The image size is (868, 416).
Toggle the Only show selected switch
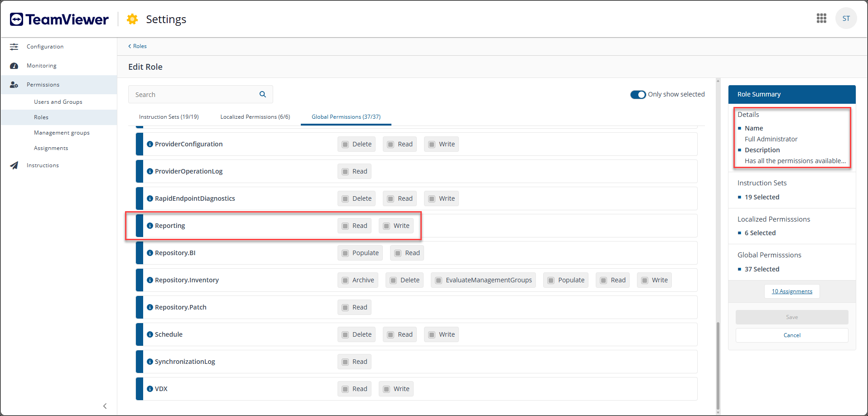point(638,95)
